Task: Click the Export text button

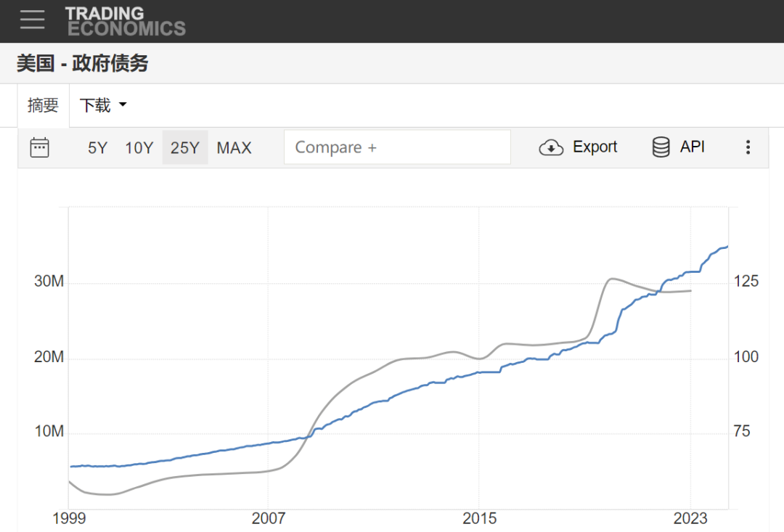Action: 595,147
